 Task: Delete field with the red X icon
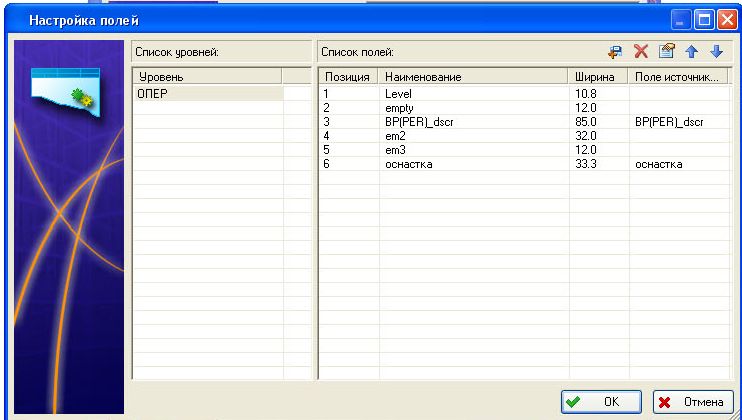[641, 51]
